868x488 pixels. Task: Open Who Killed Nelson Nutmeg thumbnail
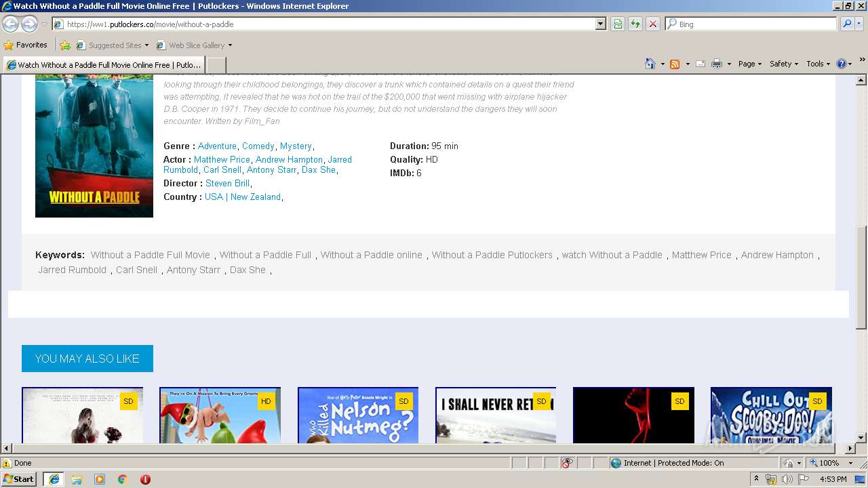point(358,415)
